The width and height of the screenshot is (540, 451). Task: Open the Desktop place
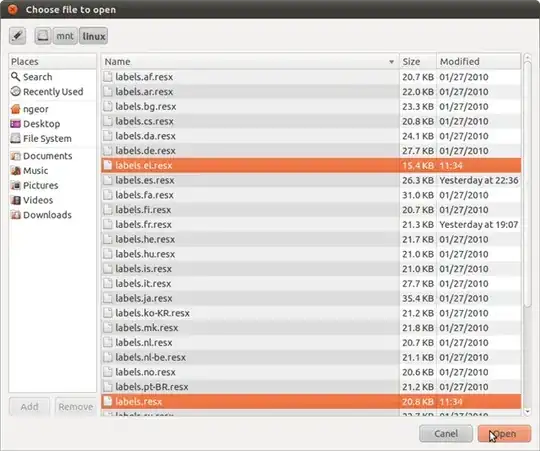(x=53, y=124)
